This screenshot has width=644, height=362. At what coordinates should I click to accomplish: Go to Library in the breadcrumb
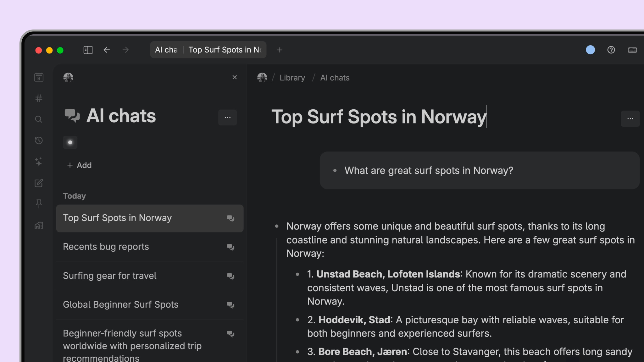[x=292, y=78]
